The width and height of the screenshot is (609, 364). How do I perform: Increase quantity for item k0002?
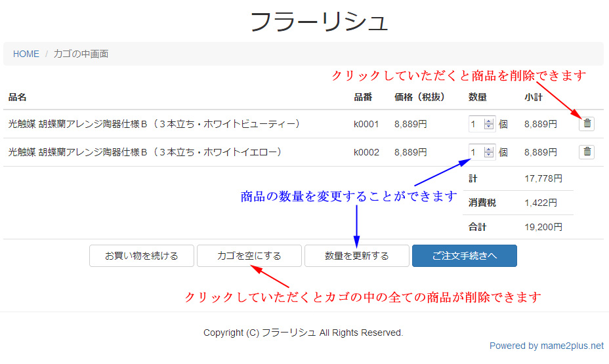[x=489, y=150]
